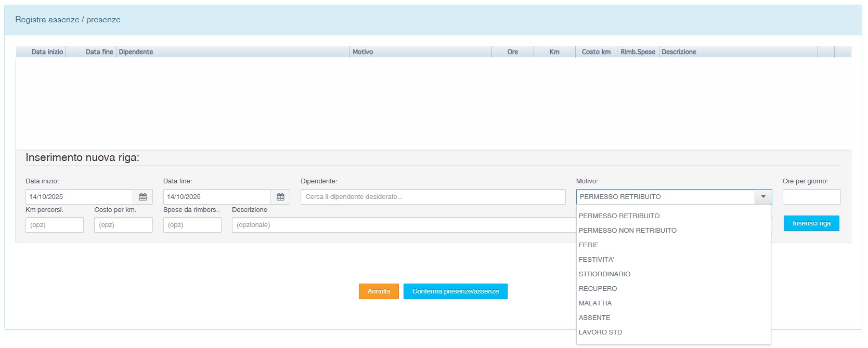Screen dimensions: 868x348
Task: Open the Data inizio calendar picker
Action: click(143, 197)
